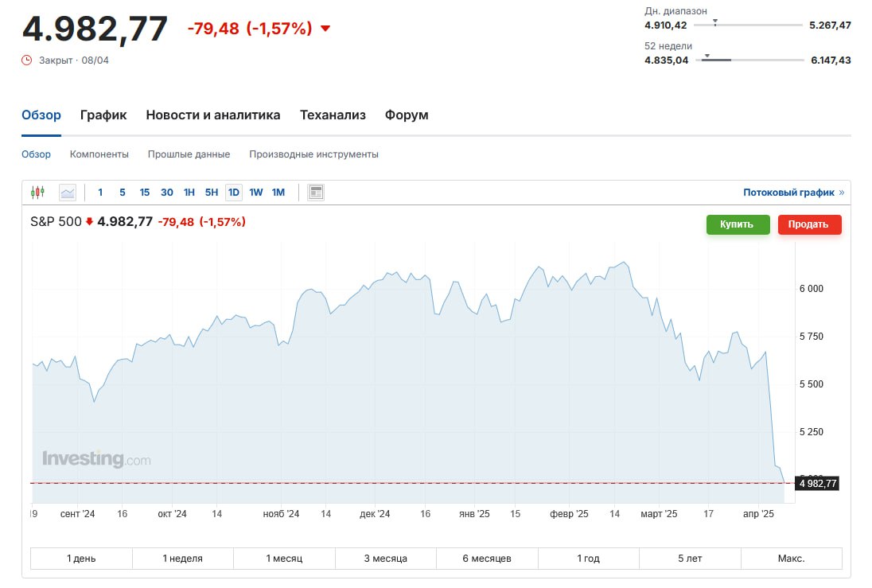Click the апр '25 date axis label

[758, 514]
